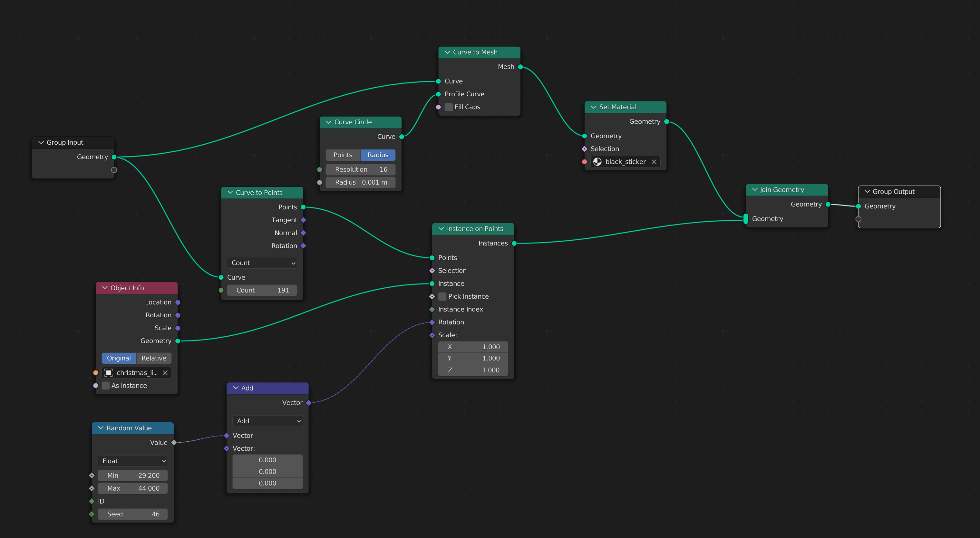Image resolution: width=980 pixels, height=538 pixels.
Task: Open the Add operation dropdown
Action: 267,421
